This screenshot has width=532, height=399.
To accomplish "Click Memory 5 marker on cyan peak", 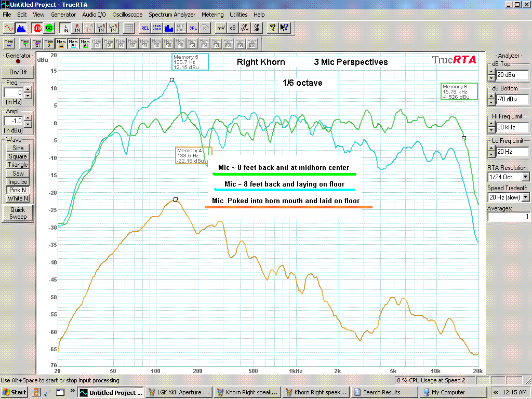I will (171, 80).
